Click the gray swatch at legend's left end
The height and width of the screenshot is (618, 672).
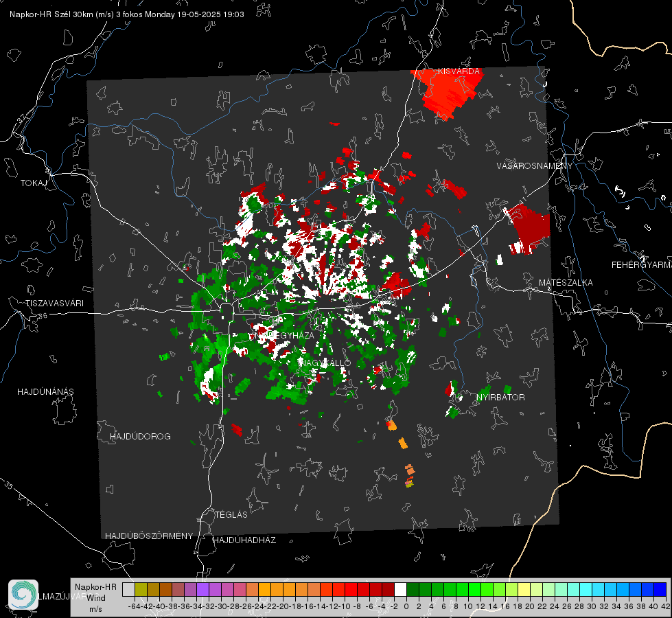tap(128, 589)
